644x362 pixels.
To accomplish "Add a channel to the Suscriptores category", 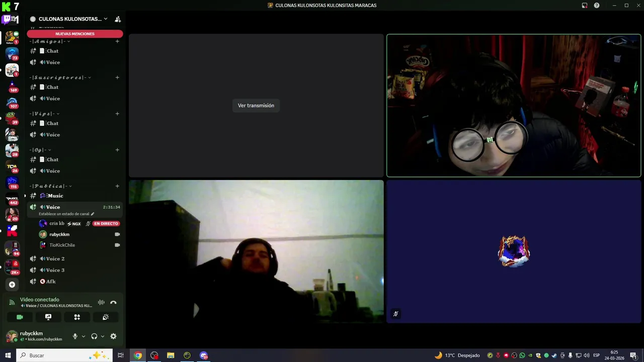I will pyautogui.click(x=117, y=77).
